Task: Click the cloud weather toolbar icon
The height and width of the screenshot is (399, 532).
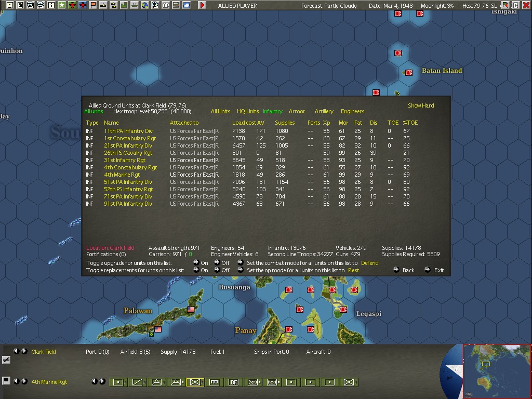Action: 187,5
